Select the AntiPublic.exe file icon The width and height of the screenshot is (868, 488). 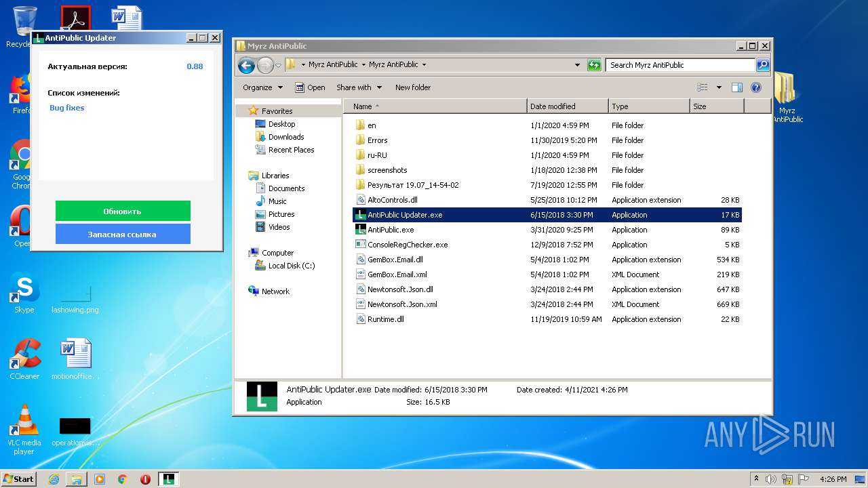pyautogui.click(x=361, y=230)
